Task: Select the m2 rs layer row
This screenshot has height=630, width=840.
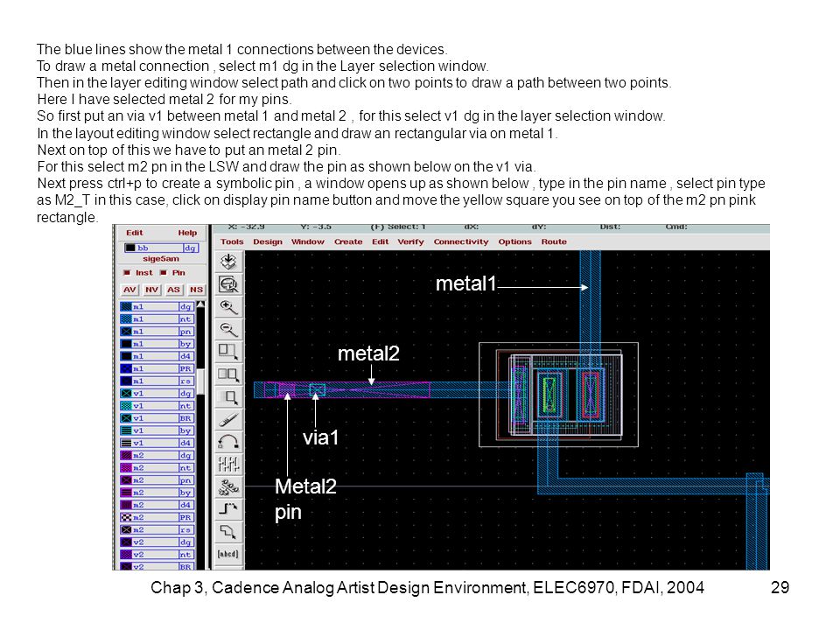Action: [157, 530]
